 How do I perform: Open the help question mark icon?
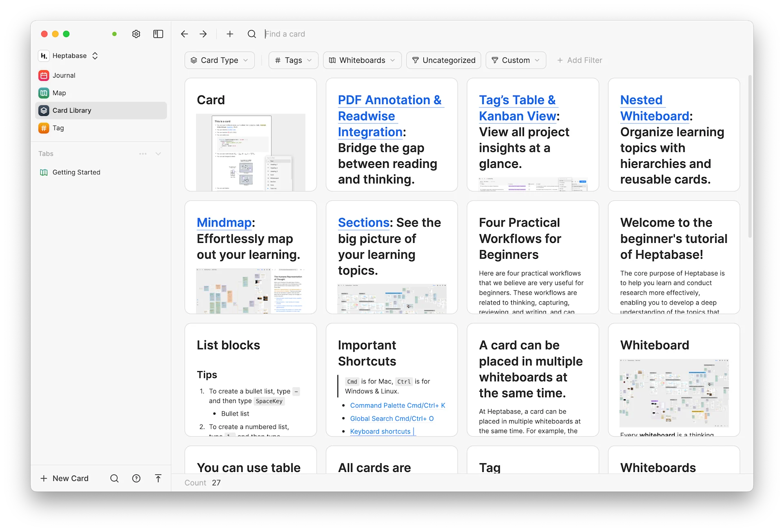tap(136, 479)
